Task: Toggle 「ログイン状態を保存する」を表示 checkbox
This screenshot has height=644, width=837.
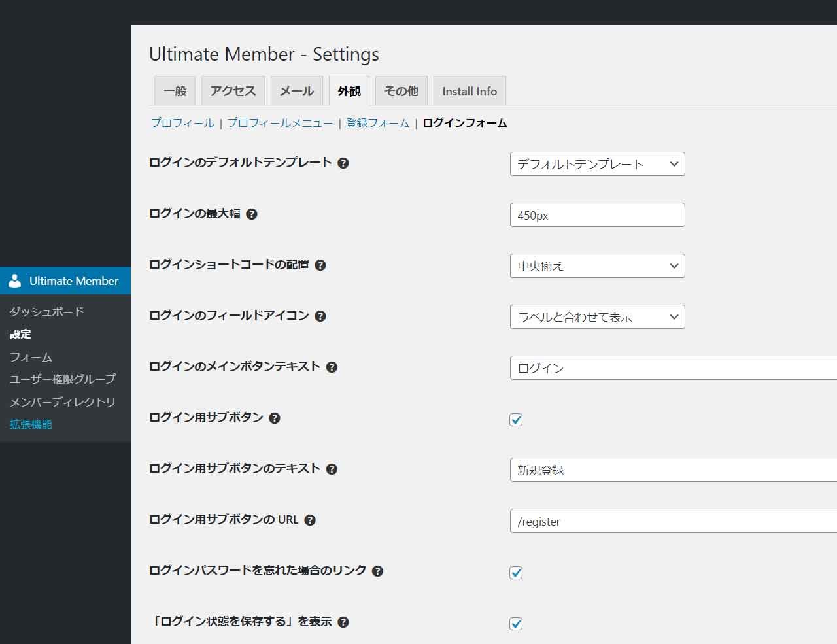Action: [x=516, y=624]
